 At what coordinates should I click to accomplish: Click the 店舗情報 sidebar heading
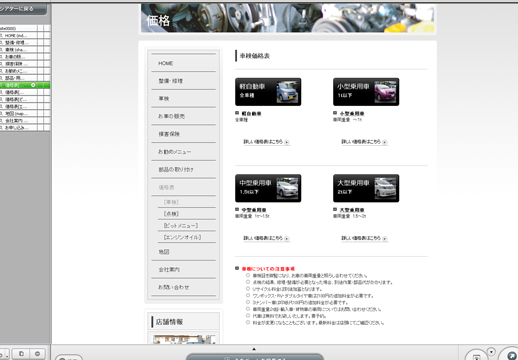coord(169,322)
